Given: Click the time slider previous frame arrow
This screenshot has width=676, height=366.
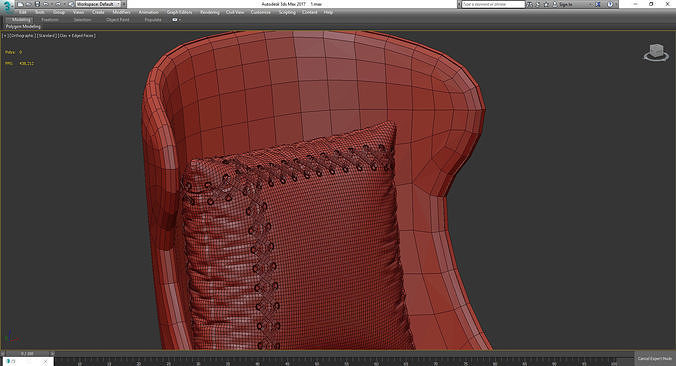Looking at the screenshot, I should pyautogui.click(x=3, y=353).
